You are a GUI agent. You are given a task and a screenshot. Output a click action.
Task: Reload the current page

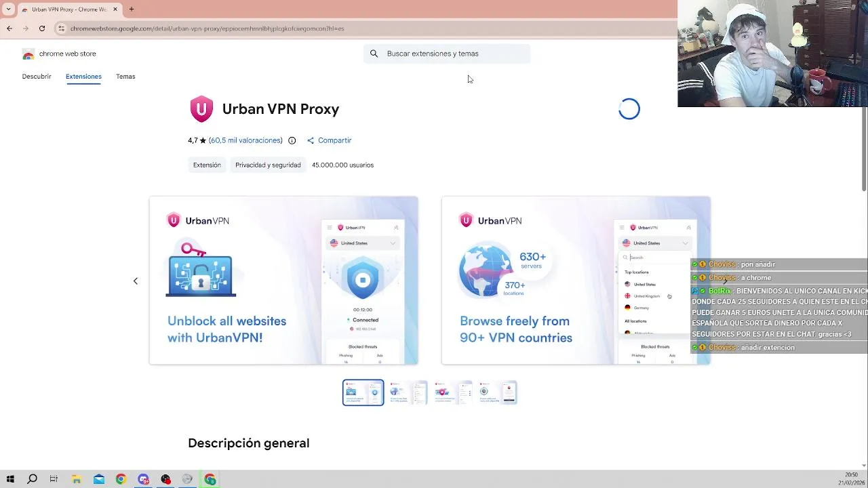coord(42,28)
